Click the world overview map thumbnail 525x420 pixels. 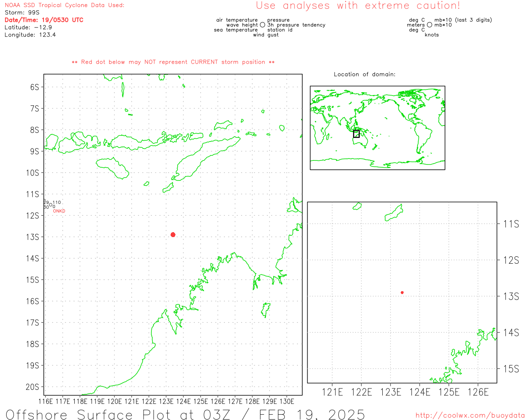pyautogui.click(x=377, y=128)
